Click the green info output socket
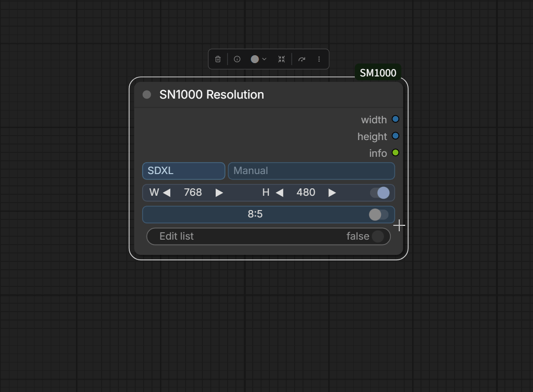This screenshot has width=533, height=392. (x=395, y=152)
